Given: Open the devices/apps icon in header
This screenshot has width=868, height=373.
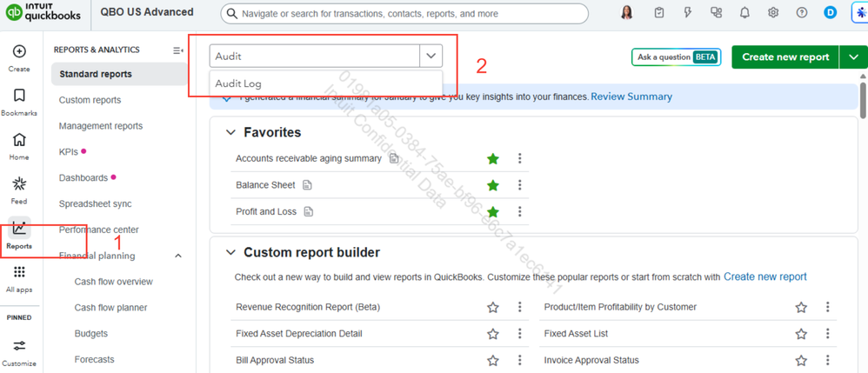Looking at the screenshot, I should (717, 13).
